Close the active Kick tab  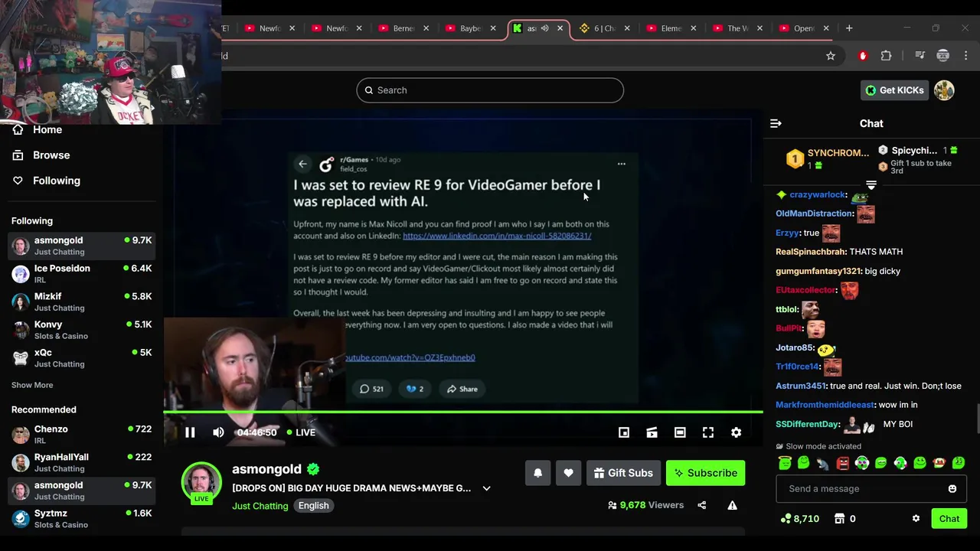(x=560, y=28)
